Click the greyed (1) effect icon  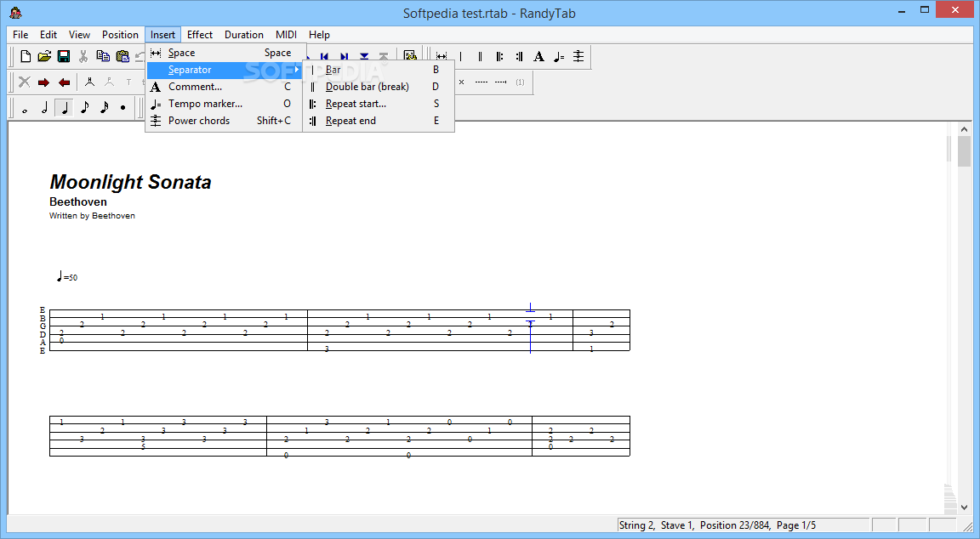[x=520, y=82]
